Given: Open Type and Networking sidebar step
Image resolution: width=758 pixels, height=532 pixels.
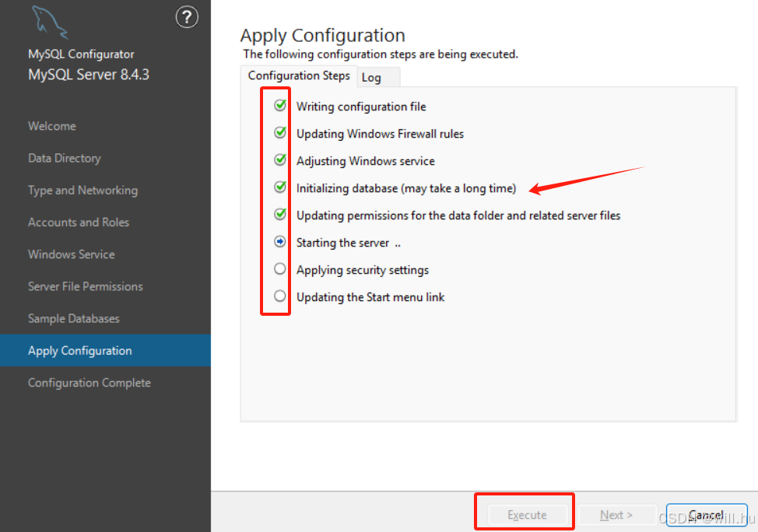Looking at the screenshot, I should [x=82, y=191].
